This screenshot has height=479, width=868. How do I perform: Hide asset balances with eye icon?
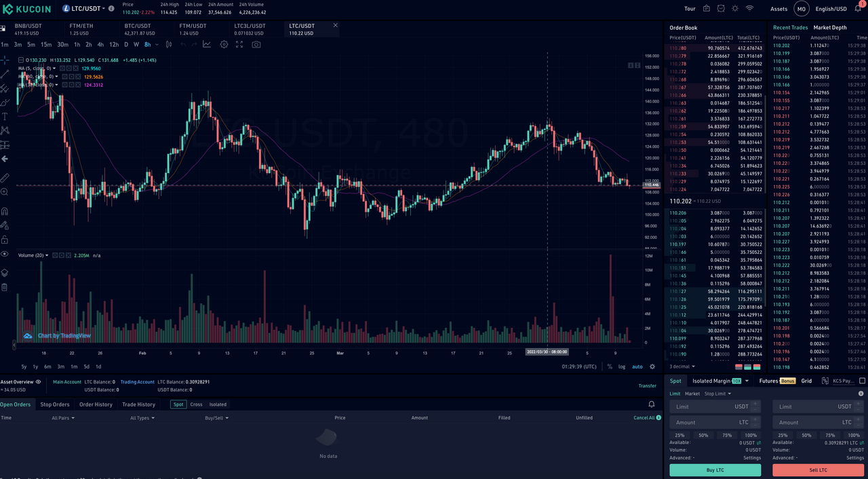tap(39, 381)
